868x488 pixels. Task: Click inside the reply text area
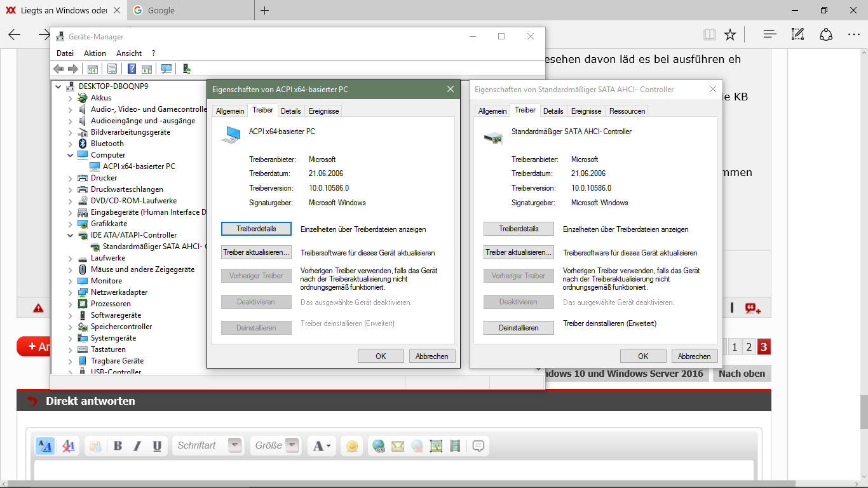[x=394, y=470]
